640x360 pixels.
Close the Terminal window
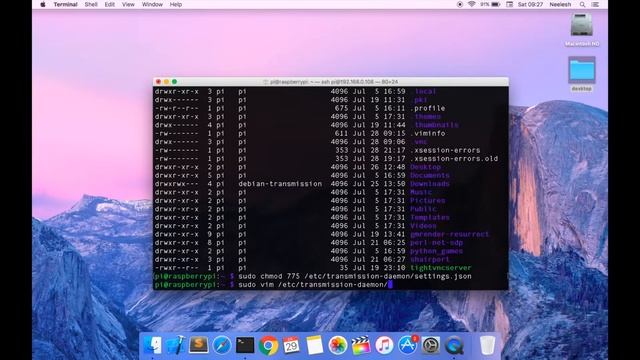click(158, 82)
